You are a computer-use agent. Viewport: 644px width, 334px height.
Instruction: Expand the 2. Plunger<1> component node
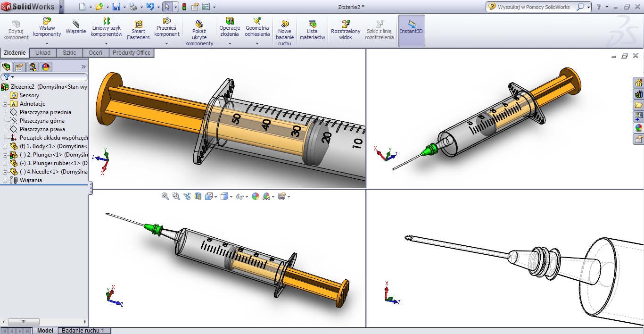pos(5,155)
